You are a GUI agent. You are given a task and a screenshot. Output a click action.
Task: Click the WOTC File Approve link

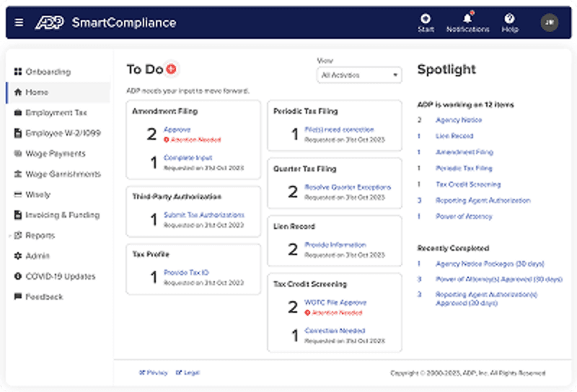coord(335,303)
